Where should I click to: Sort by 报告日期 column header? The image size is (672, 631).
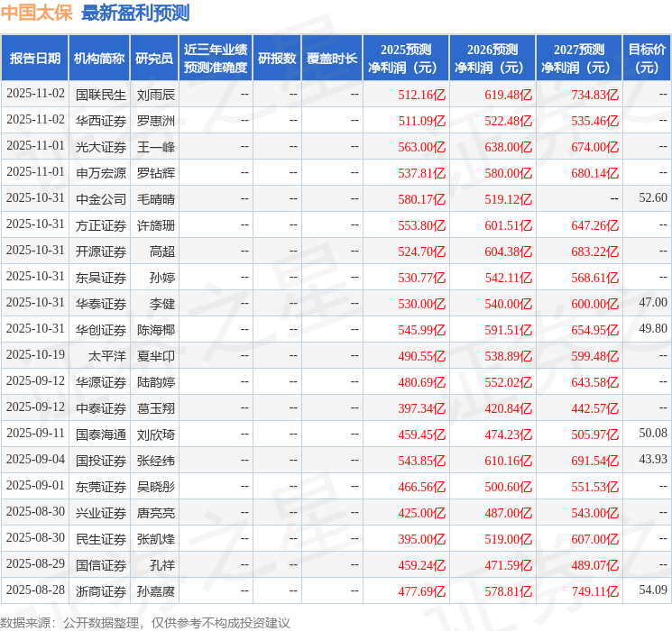pos(35,59)
